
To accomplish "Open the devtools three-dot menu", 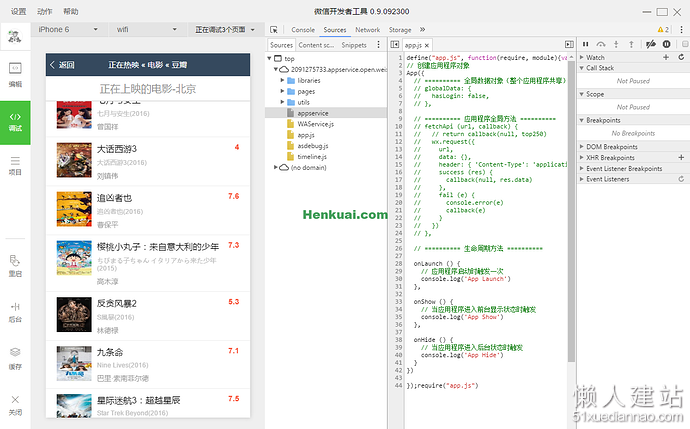I will pyautogui.click(x=681, y=29).
